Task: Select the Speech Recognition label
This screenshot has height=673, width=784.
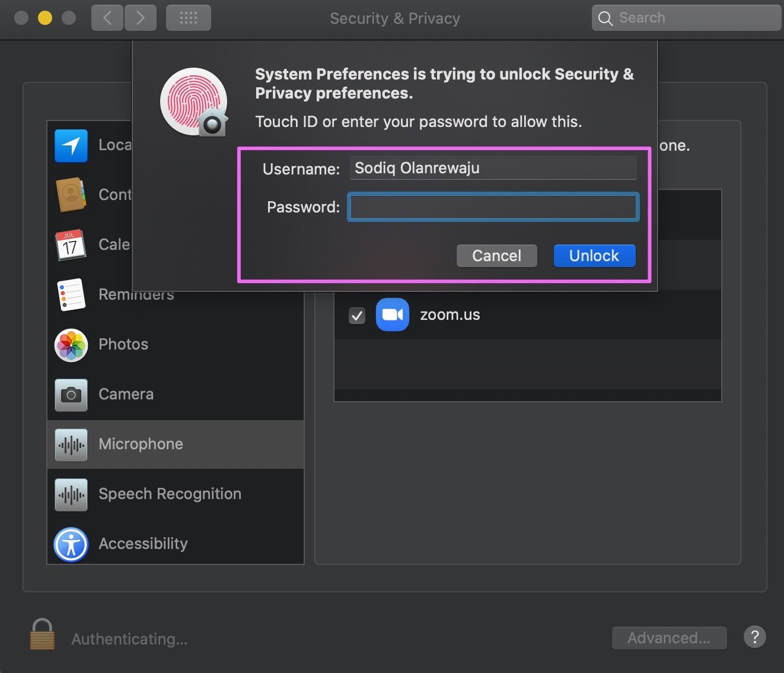Action: [x=170, y=494]
